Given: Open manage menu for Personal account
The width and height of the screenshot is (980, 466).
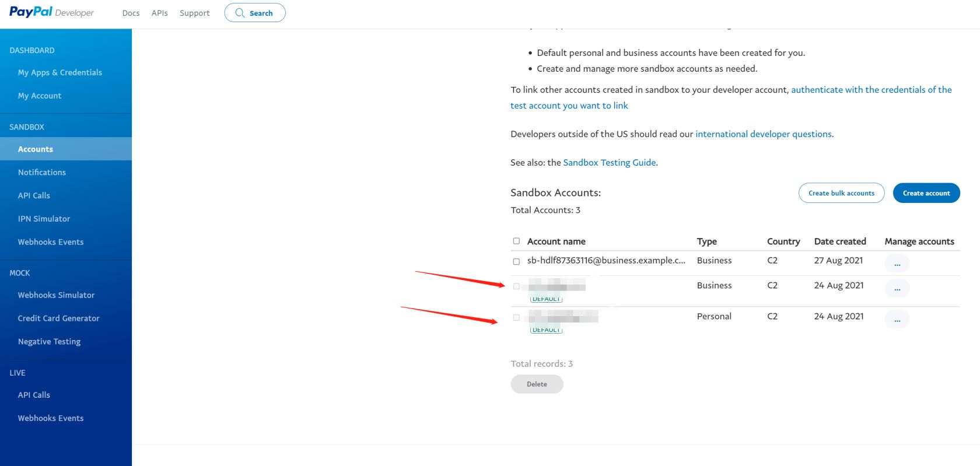Looking at the screenshot, I should pos(897,319).
